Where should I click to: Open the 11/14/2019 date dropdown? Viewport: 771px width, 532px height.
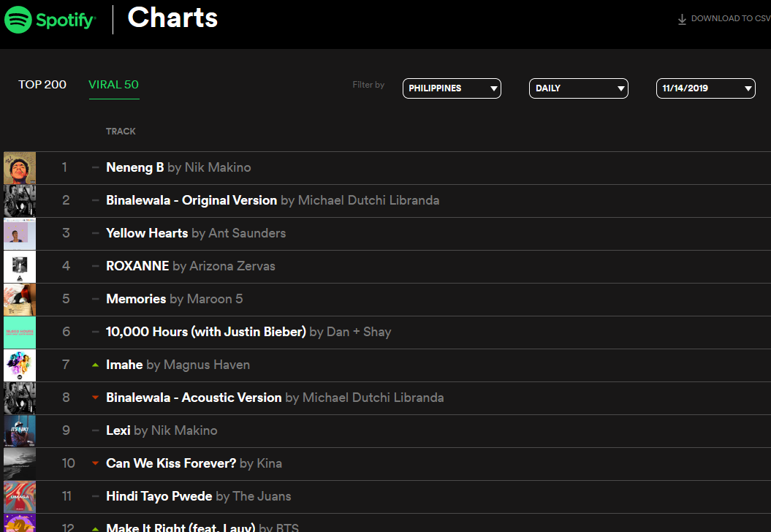click(706, 88)
